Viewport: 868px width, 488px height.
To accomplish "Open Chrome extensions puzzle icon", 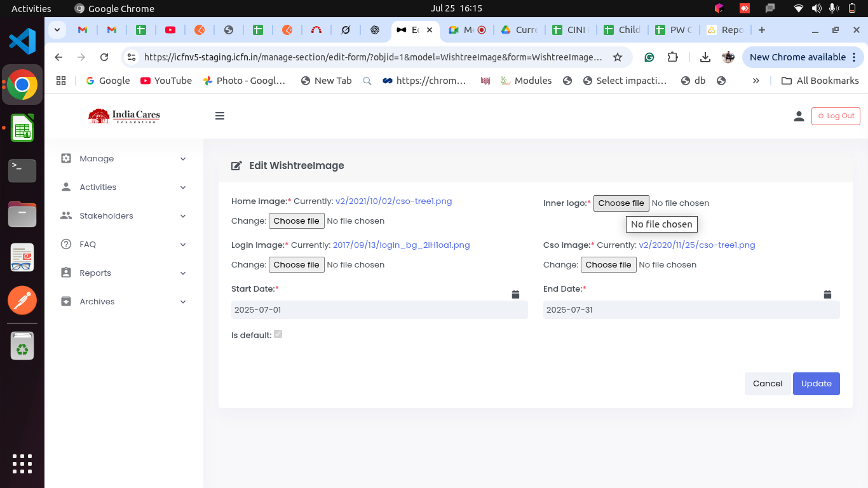I will (x=672, y=57).
